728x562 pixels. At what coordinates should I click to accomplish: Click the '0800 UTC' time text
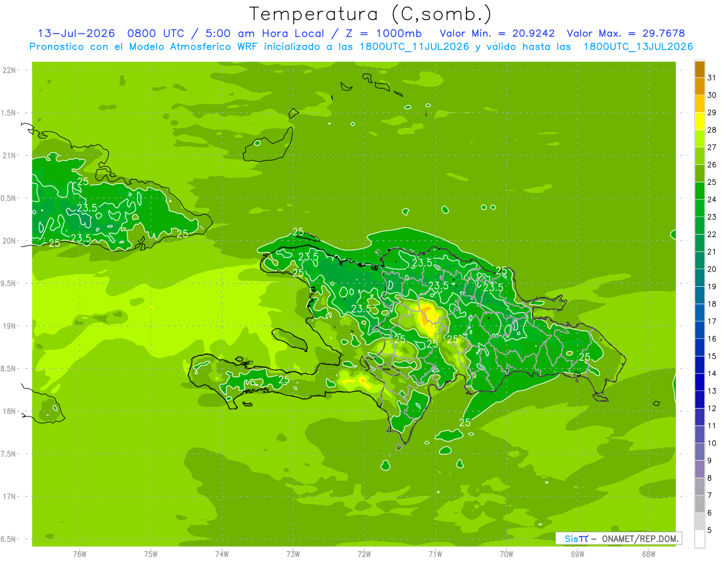pyautogui.click(x=155, y=33)
